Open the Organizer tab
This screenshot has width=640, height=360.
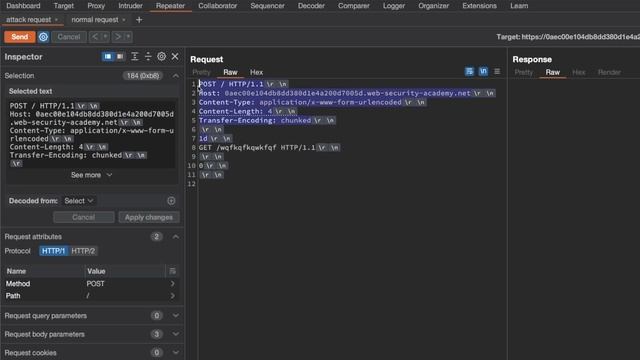(433, 6)
